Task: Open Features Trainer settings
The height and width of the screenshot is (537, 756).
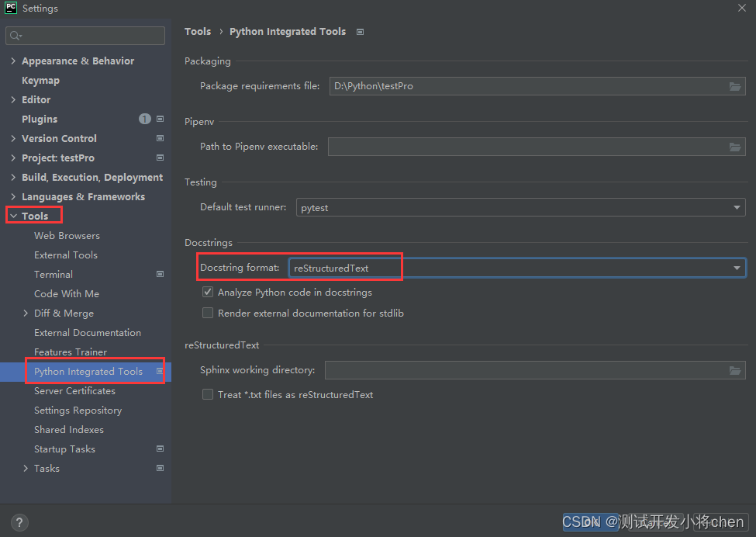Action: pos(71,352)
